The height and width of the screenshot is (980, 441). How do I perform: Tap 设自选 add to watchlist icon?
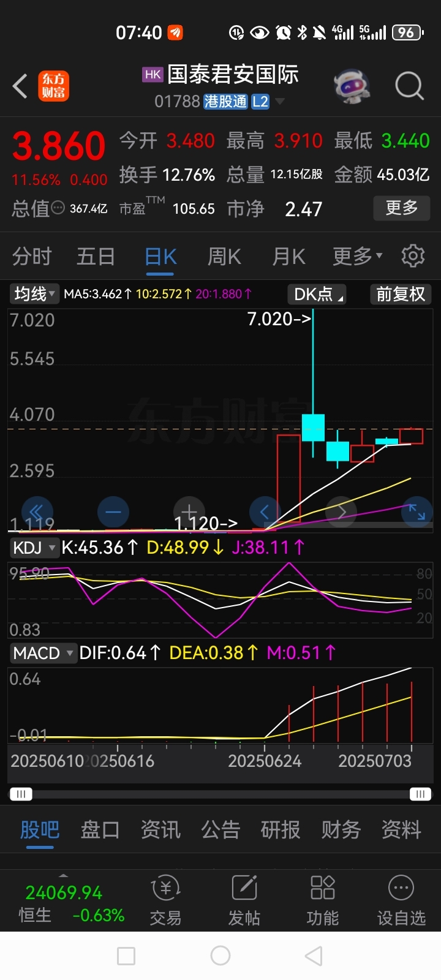(401, 899)
